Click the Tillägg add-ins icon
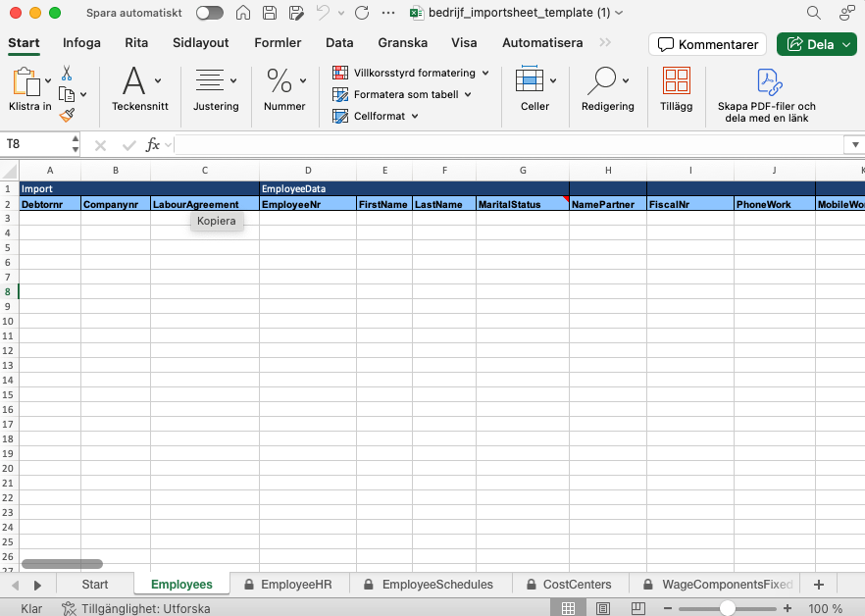This screenshot has height=616, width=865. [676, 81]
